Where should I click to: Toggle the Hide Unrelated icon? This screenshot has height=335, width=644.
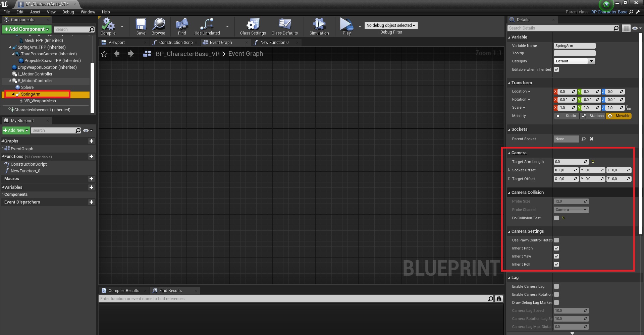point(207,26)
